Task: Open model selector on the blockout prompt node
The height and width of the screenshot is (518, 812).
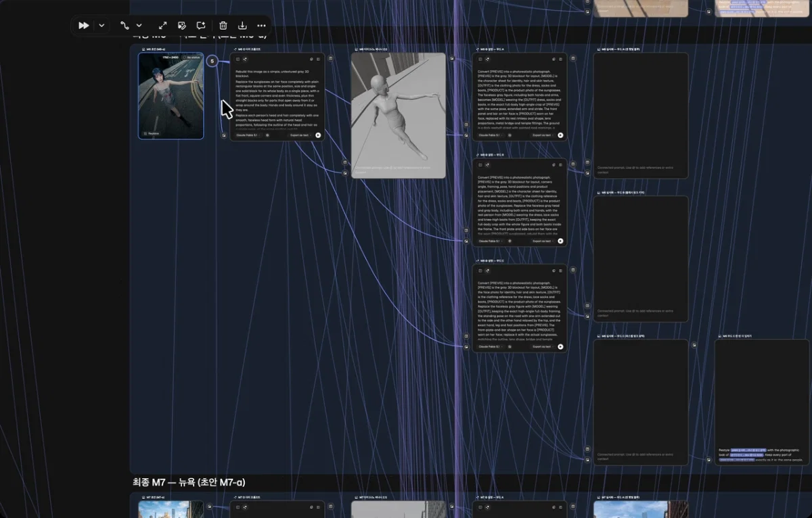Action: pyautogui.click(x=248, y=135)
